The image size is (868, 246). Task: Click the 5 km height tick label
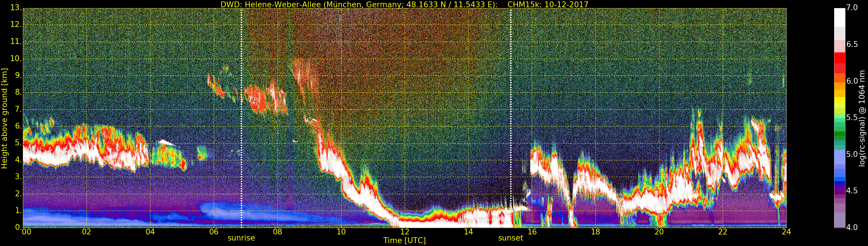pos(18,143)
